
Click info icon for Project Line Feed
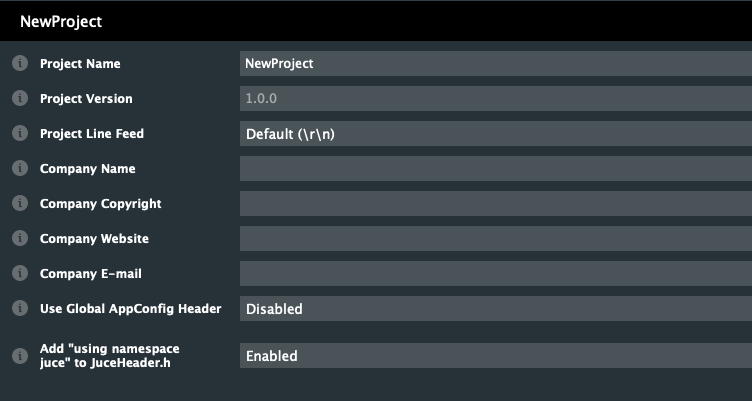coord(18,134)
